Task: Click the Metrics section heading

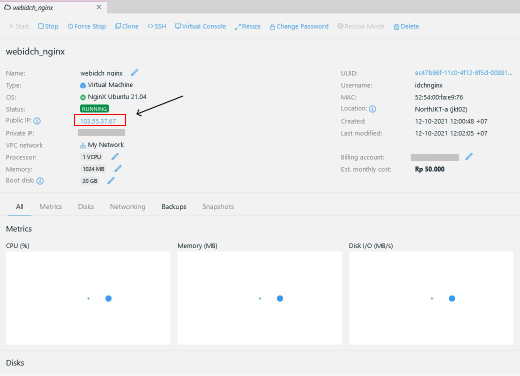Action: (x=19, y=229)
